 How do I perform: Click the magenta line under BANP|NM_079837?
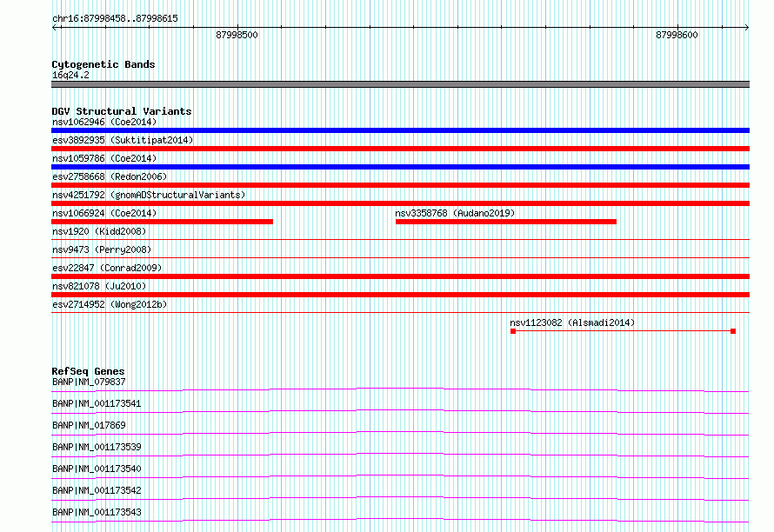click(x=400, y=389)
